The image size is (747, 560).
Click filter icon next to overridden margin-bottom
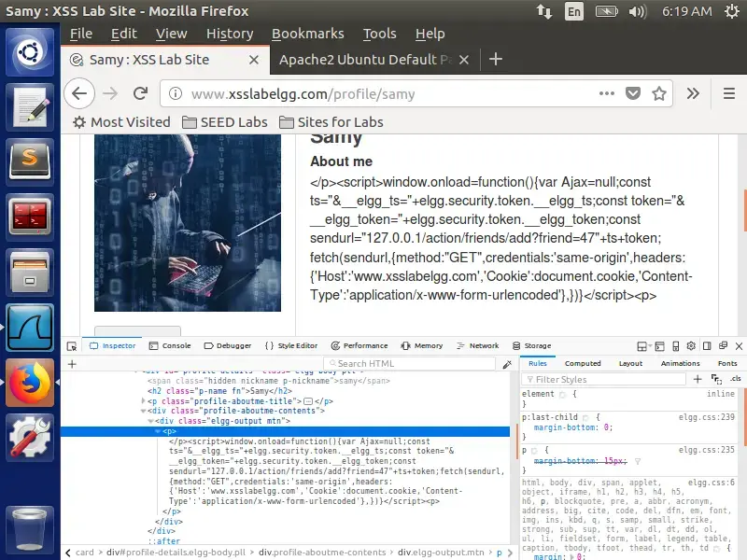638,461
